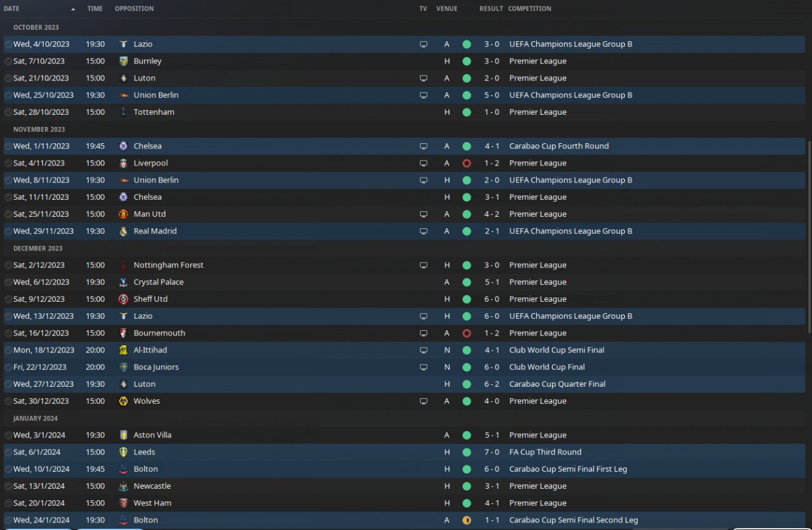Open the 7 - 0 result against Leeds
Viewport: 812px width, 530px height.
coord(492,453)
